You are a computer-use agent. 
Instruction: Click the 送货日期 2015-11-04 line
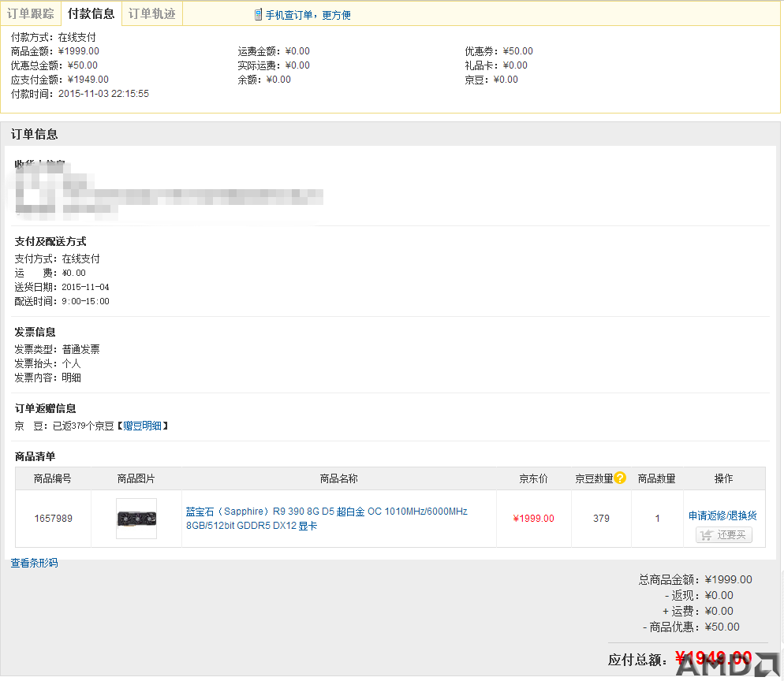click(x=62, y=287)
